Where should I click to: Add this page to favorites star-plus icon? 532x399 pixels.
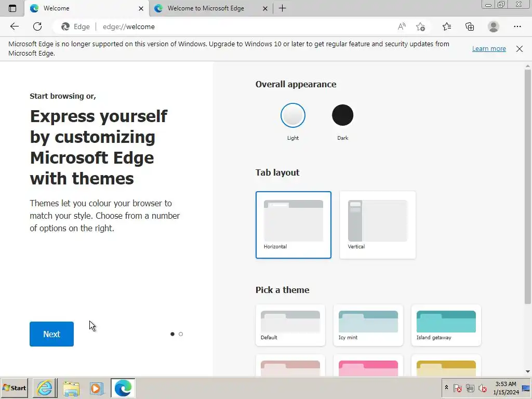click(x=421, y=26)
